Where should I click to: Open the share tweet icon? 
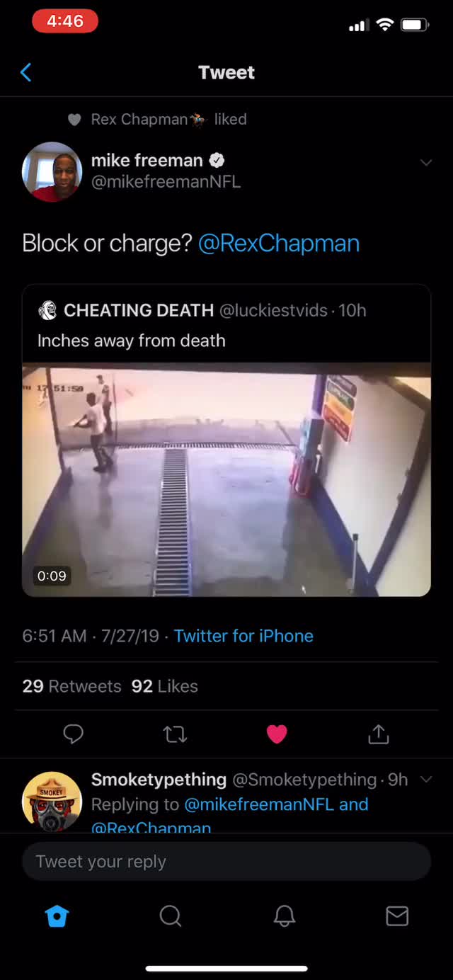[379, 734]
